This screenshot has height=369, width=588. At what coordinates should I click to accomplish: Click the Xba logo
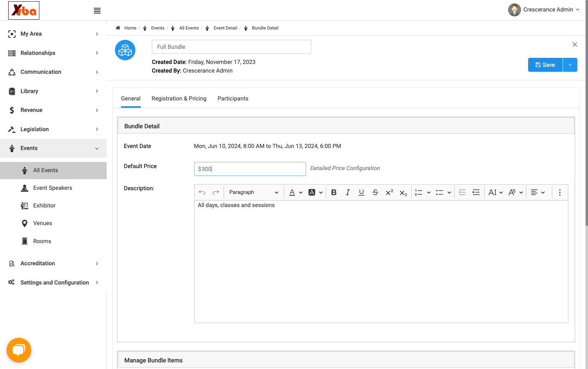coord(24,10)
